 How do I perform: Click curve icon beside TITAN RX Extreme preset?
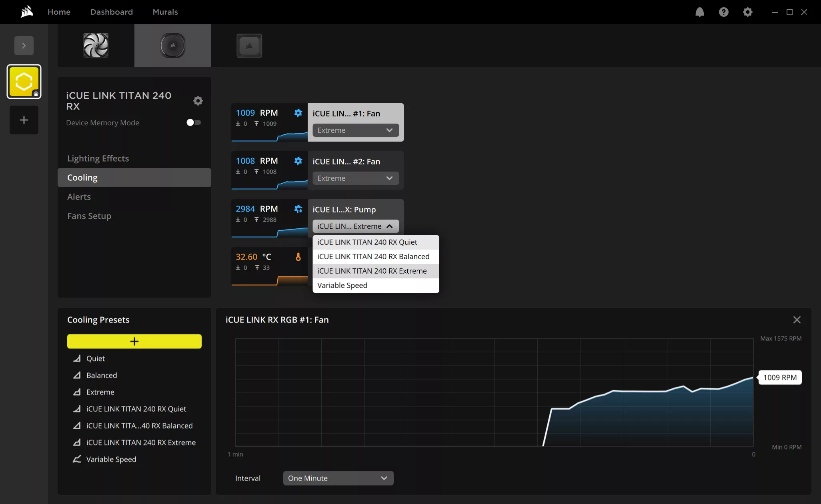77,442
